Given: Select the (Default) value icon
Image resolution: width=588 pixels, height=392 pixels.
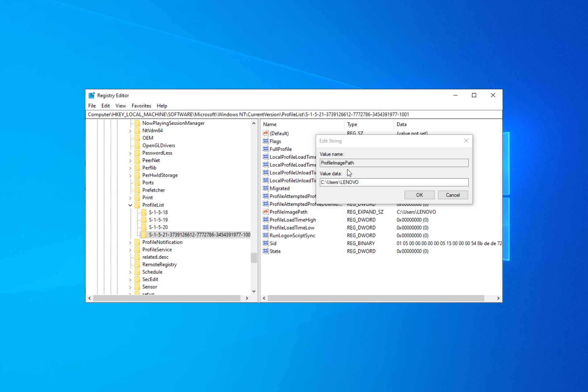Looking at the screenshot, I should [x=266, y=133].
